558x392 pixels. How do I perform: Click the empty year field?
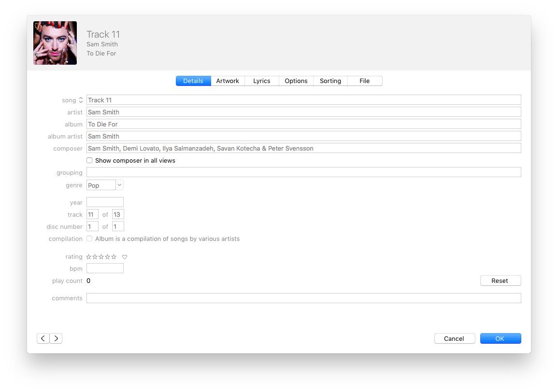(x=105, y=202)
